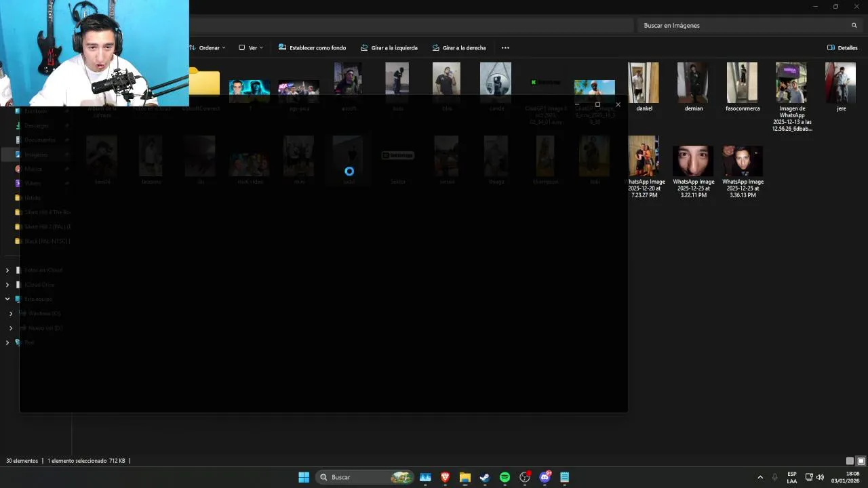Click the 1 elemento seleccionado 712 KB text
Screen dimensions: 868x488
tap(86, 461)
